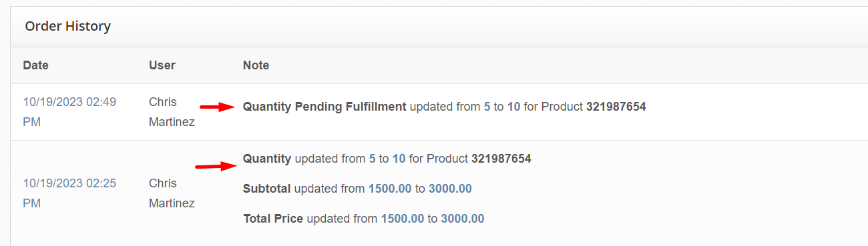Click the red arrow beside Quantity updated
868x246 pixels.
[214, 165]
